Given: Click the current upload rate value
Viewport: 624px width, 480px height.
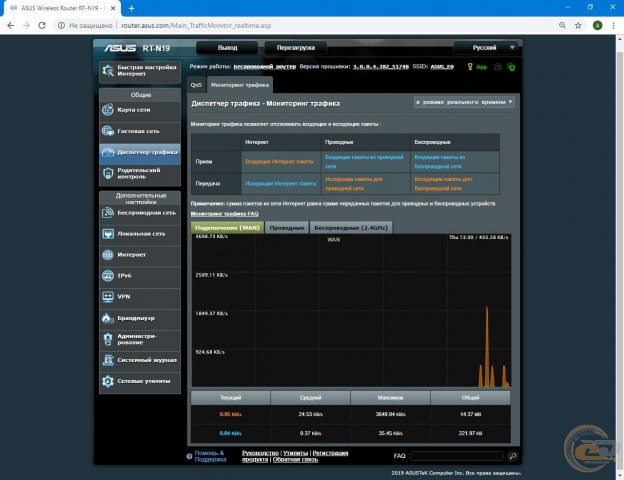Looking at the screenshot, I should pos(230,433).
